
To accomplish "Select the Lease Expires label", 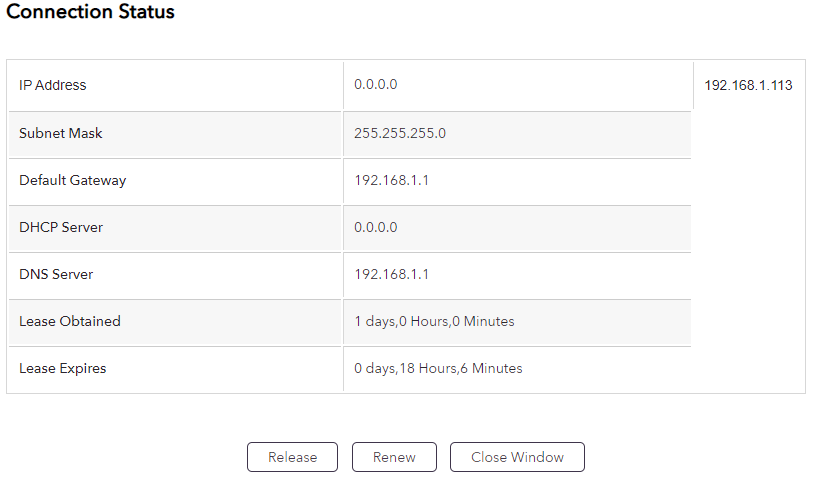I will coord(63,368).
